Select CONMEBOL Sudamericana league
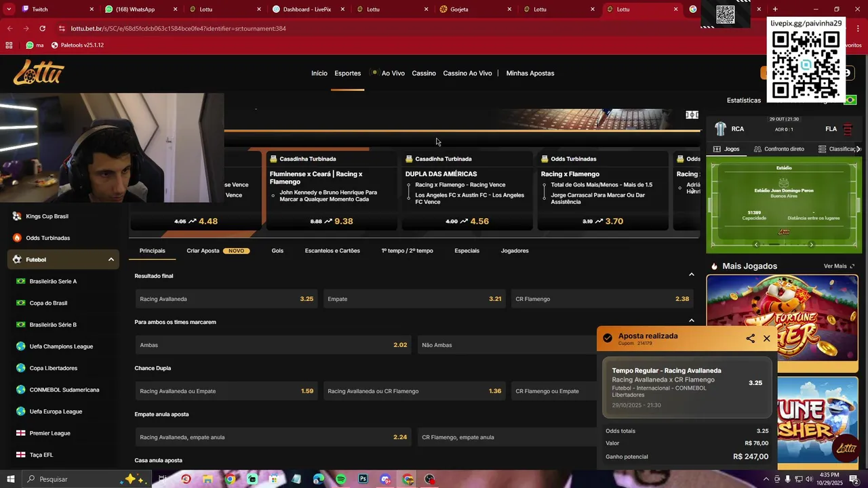The height and width of the screenshot is (488, 868). pos(64,390)
